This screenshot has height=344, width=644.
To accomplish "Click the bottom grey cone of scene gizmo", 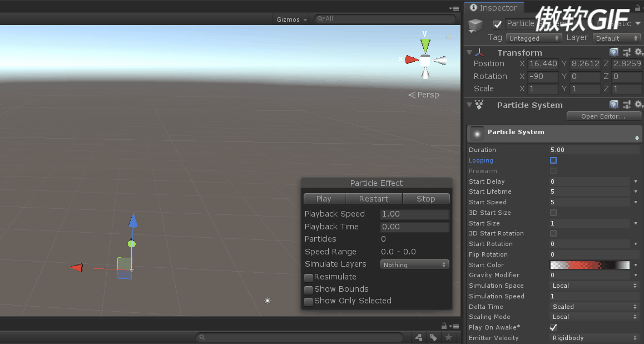I will tap(425, 73).
